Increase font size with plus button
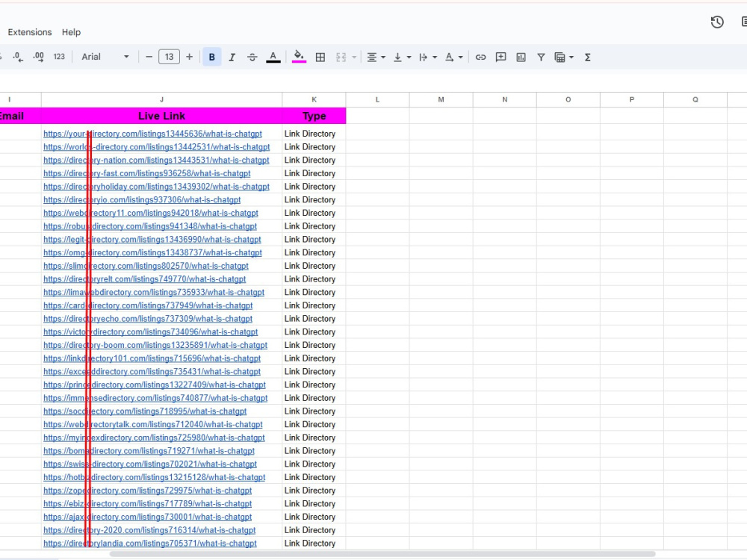 [189, 57]
